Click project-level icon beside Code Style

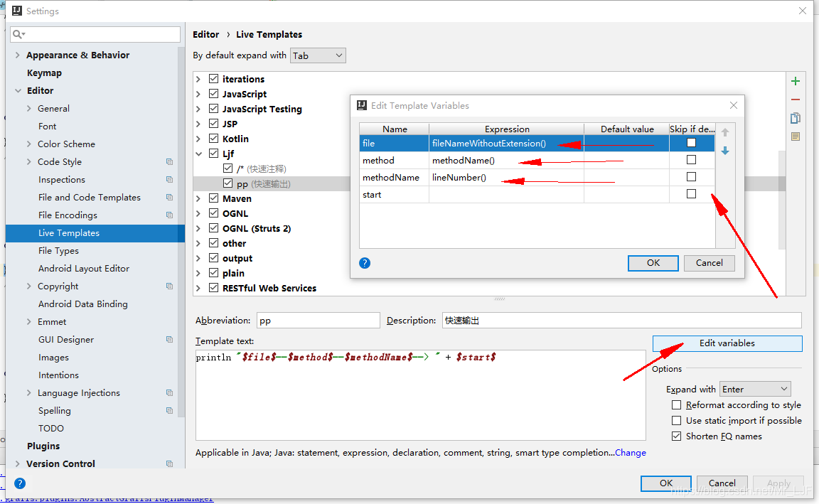[x=169, y=162]
